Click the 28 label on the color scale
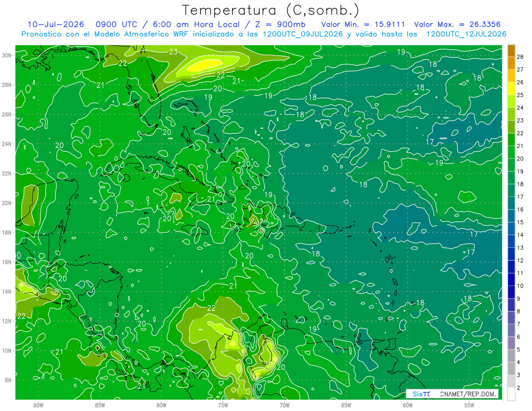Viewport: 532px width, 411px height. pyautogui.click(x=520, y=57)
